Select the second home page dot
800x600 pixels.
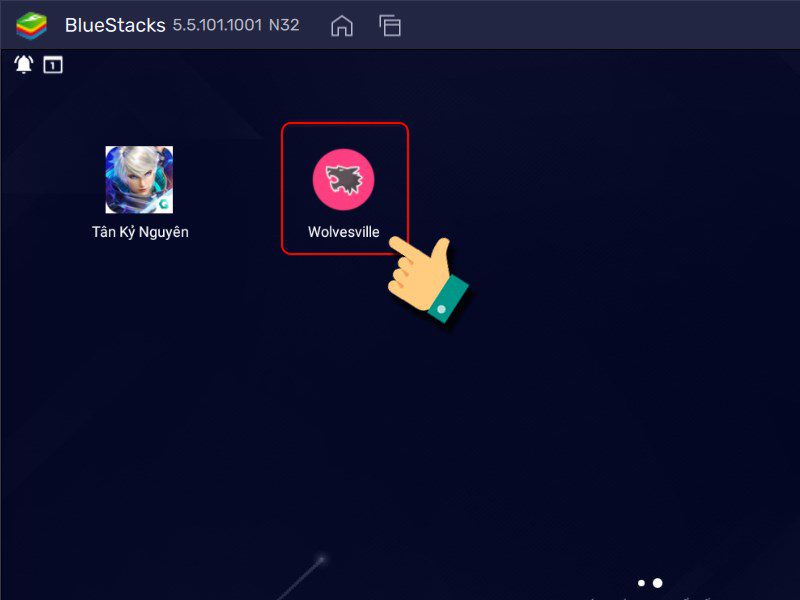tap(658, 583)
